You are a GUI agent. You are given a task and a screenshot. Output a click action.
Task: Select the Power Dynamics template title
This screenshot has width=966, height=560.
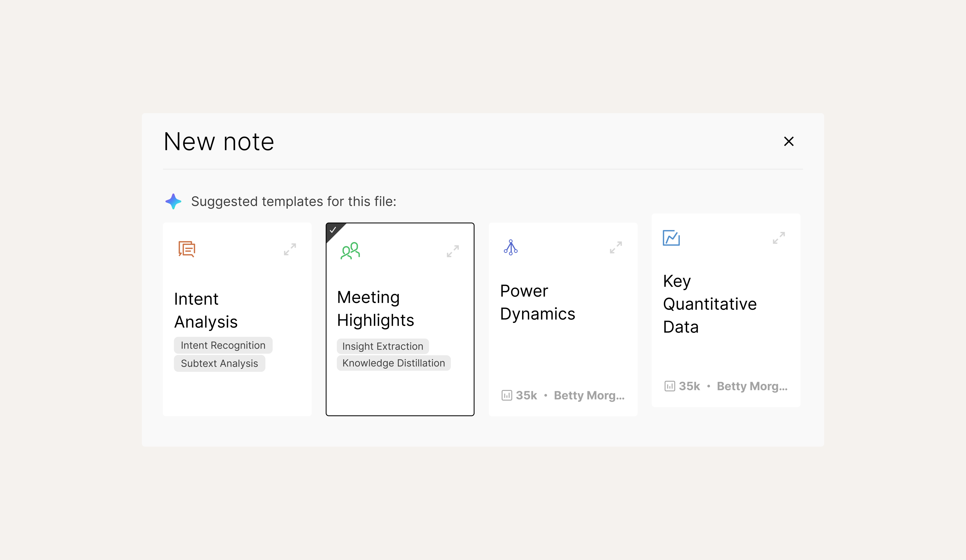click(x=537, y=302)
